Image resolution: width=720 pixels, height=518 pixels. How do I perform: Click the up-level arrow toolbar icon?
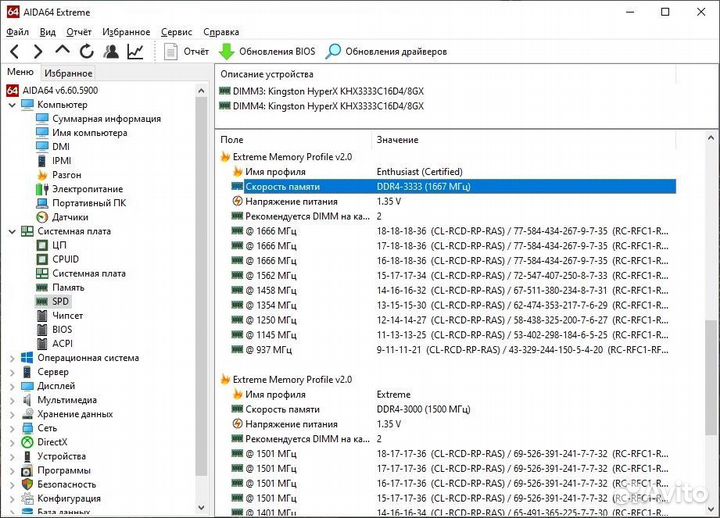tap(62, 50)
